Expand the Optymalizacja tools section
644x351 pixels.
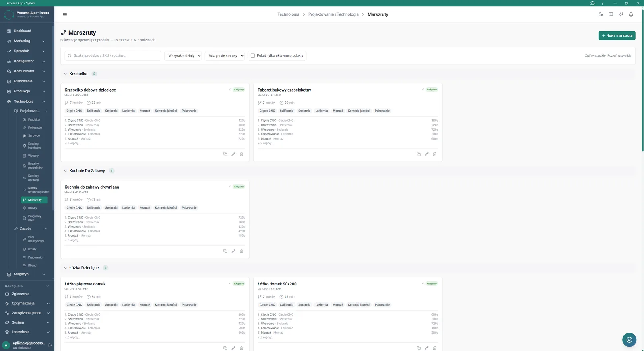tap(27, 304)
